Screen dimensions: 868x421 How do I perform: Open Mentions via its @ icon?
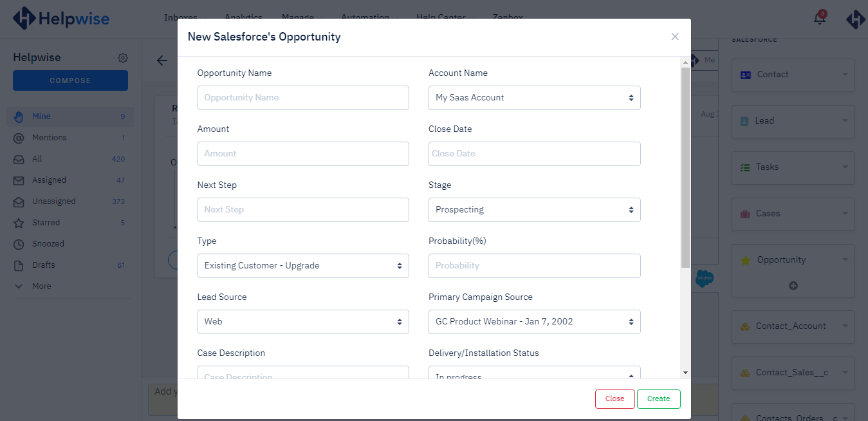click(20, 137)
